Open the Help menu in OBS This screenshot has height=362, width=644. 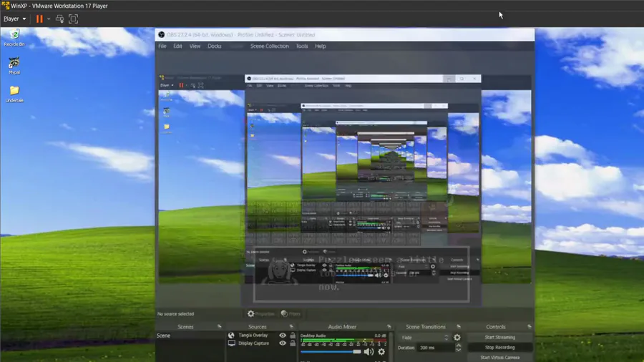321,46
